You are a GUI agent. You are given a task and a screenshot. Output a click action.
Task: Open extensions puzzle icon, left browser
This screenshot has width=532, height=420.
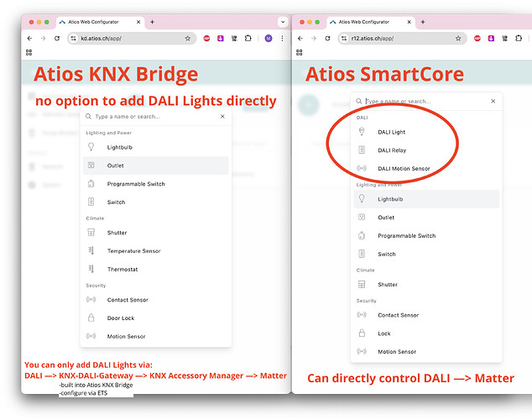tap(248, 39)
